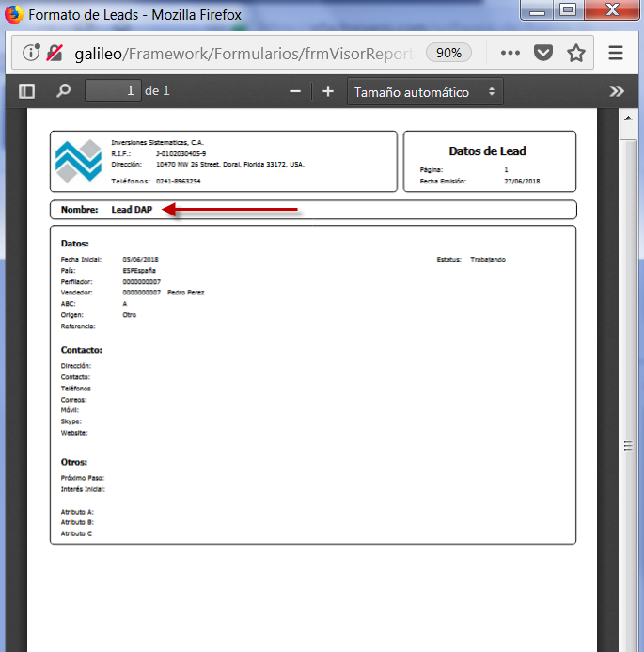Zoom in with the plus button
The width and height of the screenshot is (644, 652).
click(x=328, y=91)
